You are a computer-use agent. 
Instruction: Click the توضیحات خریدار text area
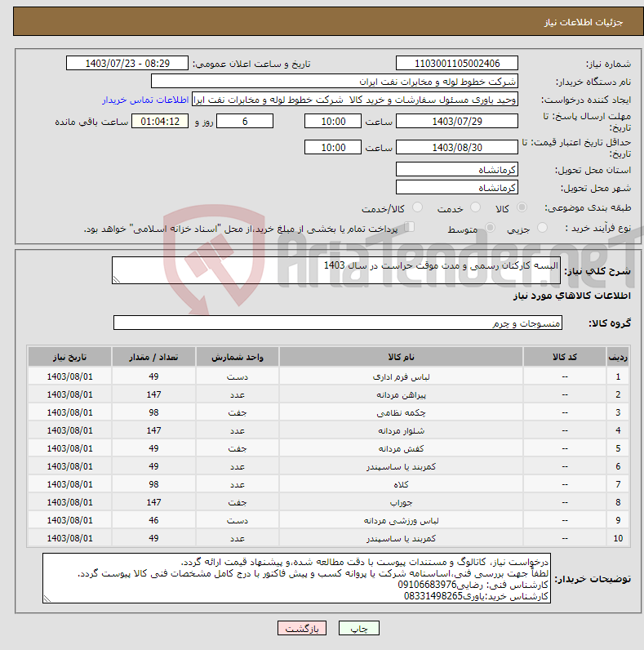tap(296, 578)
